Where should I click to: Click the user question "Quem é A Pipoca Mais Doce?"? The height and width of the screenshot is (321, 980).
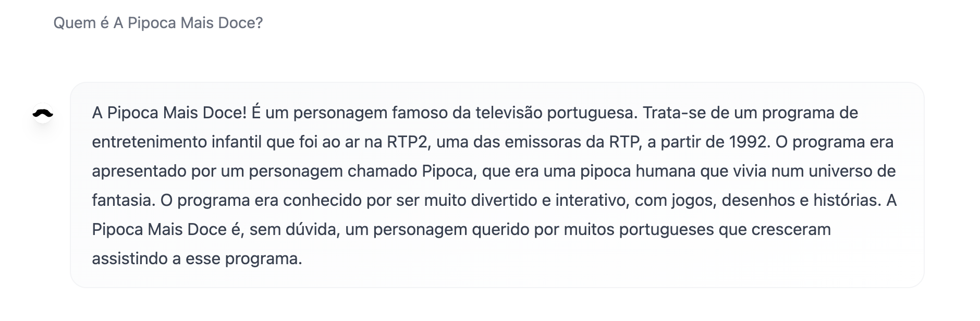pos(158,23)
